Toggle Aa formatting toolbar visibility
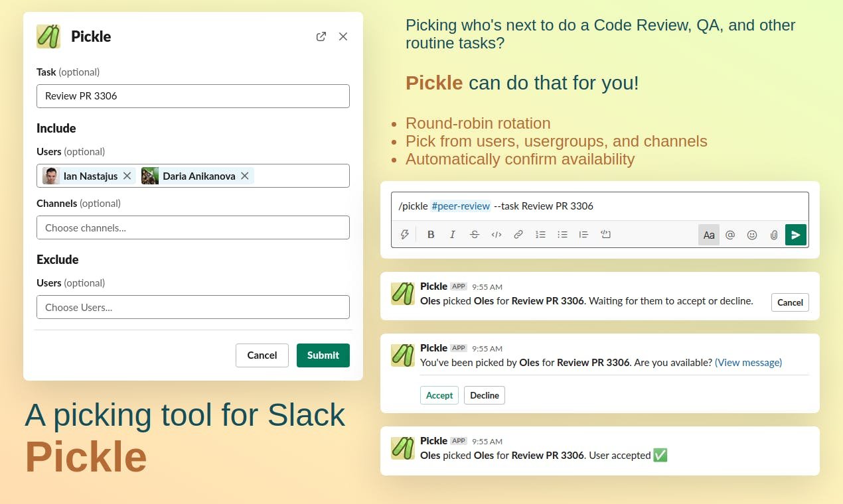 (709, 235)
